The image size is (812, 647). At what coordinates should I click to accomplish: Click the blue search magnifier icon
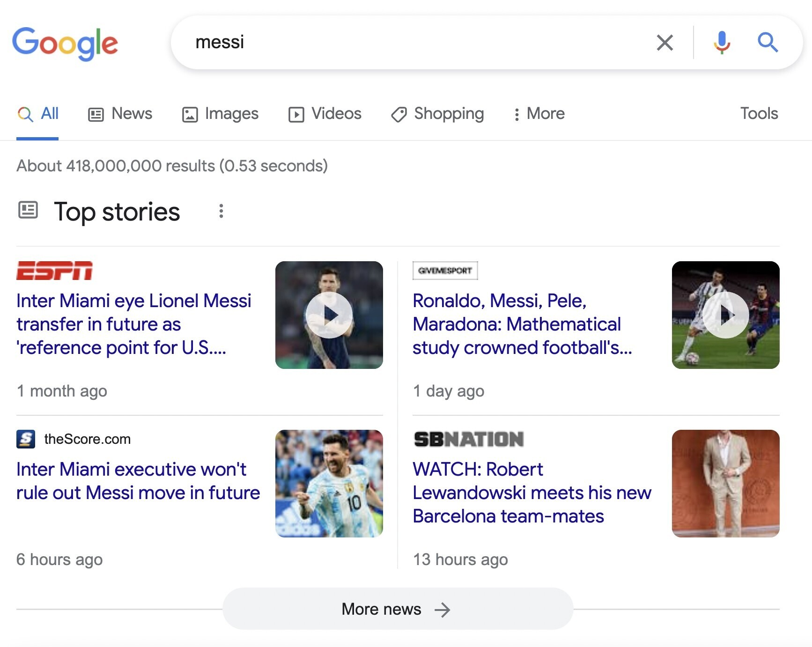point(768,43)
